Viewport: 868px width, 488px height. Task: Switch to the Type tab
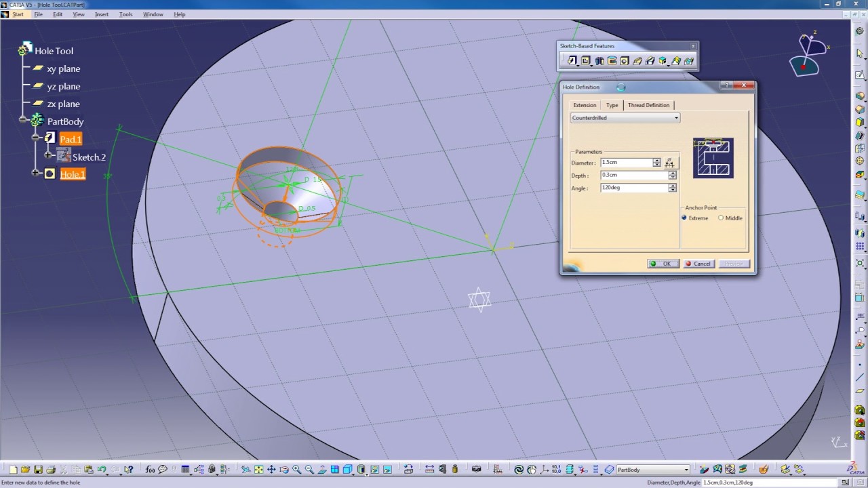pyautogui.click(x=612, y=105)
